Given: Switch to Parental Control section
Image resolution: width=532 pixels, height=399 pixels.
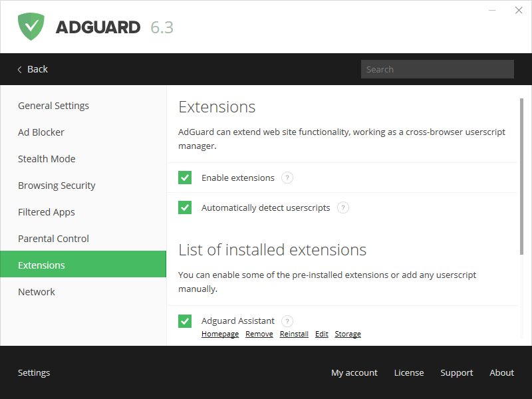Looking at the screenshot, I should click(x=53, y=239).
